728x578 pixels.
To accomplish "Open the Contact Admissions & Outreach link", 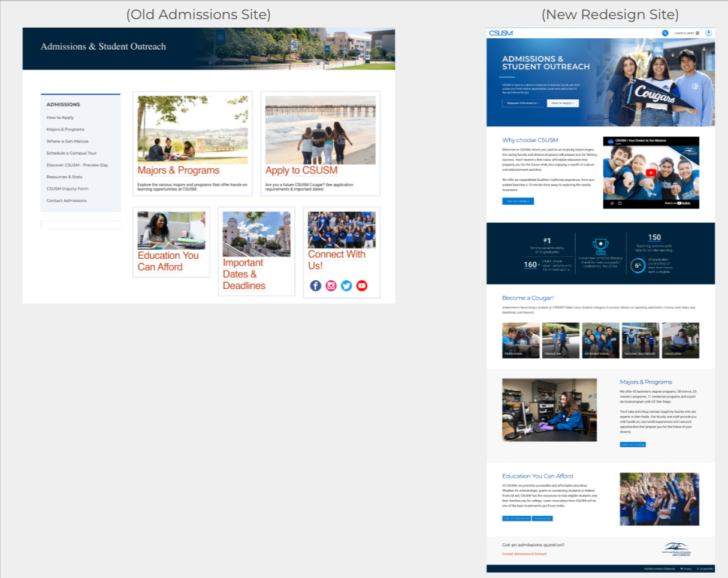I will coord(524,554).
